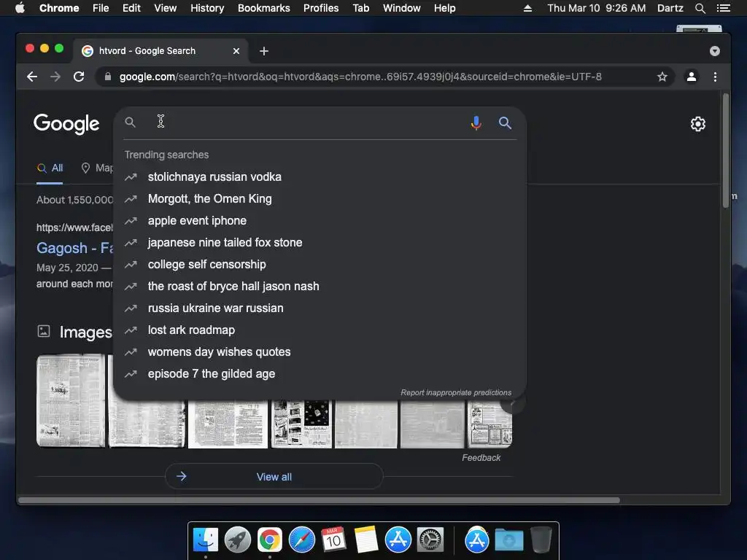
Task: Click the blue search magnifier button
Action: (505, 122)
